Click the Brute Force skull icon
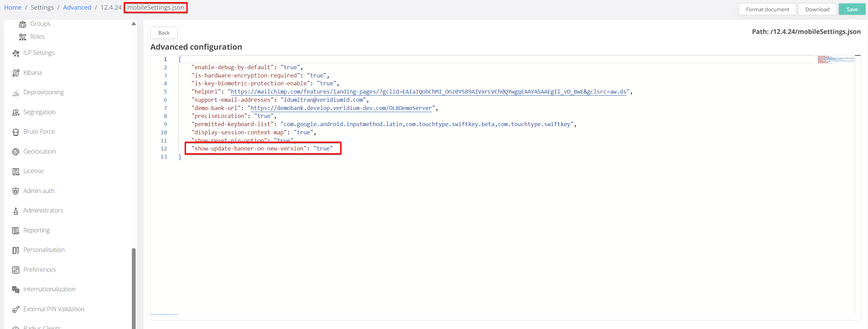Viewport: 868px width, 329px height. [x=16, y=132]
